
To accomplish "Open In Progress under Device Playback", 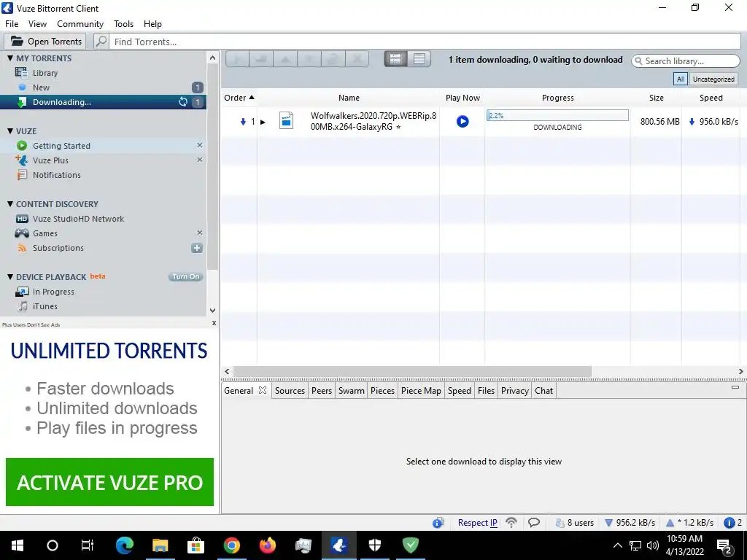I will click(53, 292).
